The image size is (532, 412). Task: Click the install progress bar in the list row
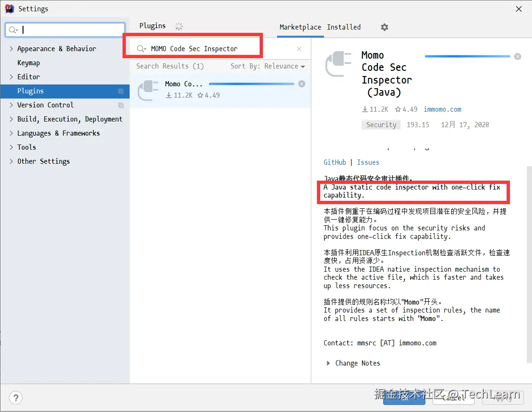click(252, 84)
